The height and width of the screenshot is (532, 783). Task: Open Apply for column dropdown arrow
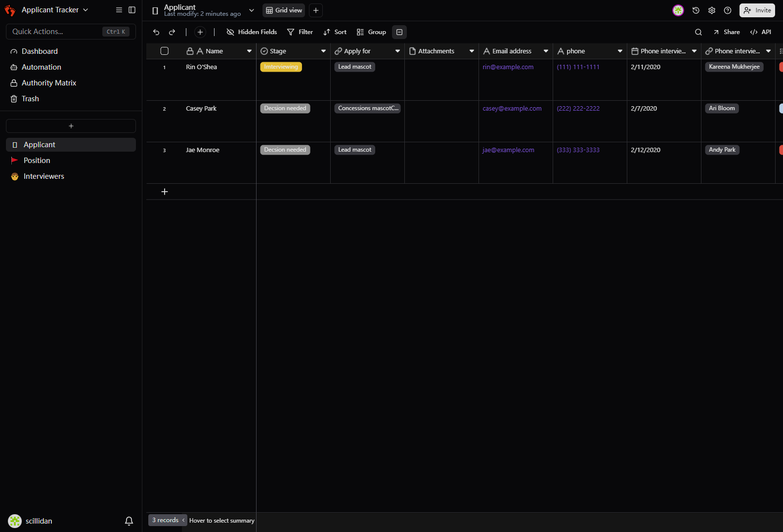click(397, 51)
